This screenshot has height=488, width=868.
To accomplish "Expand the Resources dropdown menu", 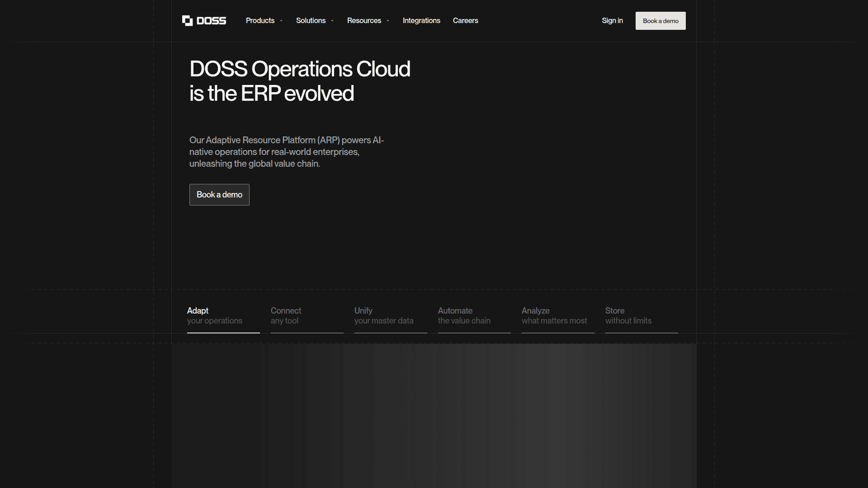I will (x=364, y=21).
